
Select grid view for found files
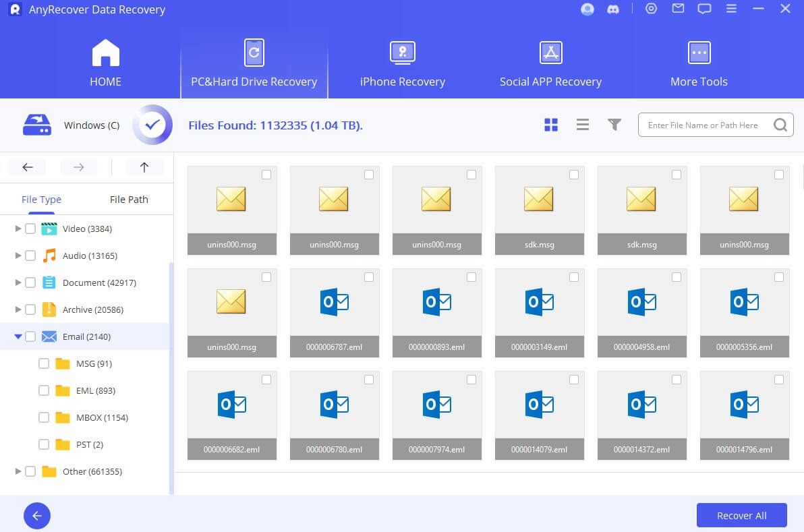click(551, 125)
